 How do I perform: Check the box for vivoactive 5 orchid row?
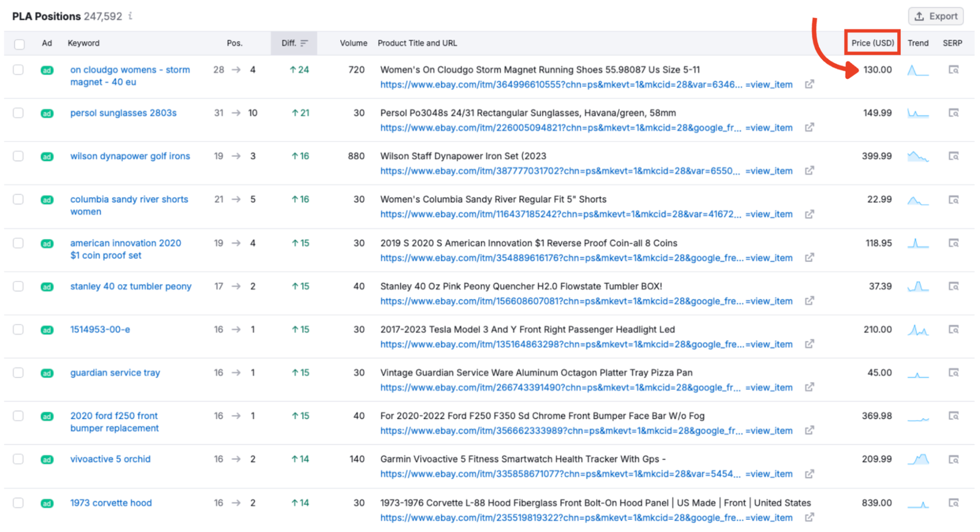[18, 459]
